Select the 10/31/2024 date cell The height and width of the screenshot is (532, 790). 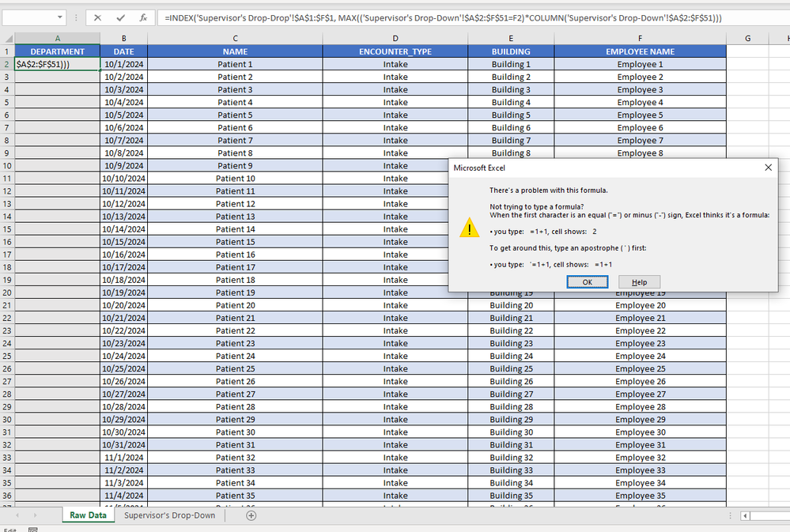(124, 445)
